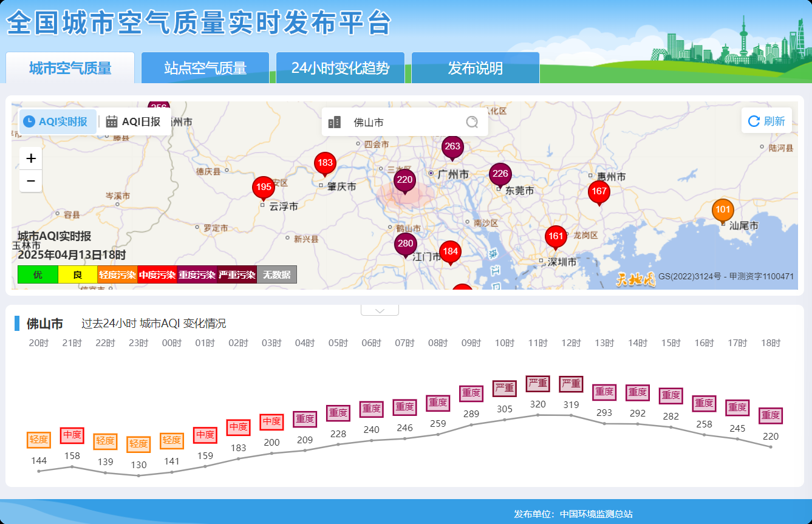Click the orange AQI 101 marker at 汕尾市
812x524 pixels.
[x=723, y=210]
